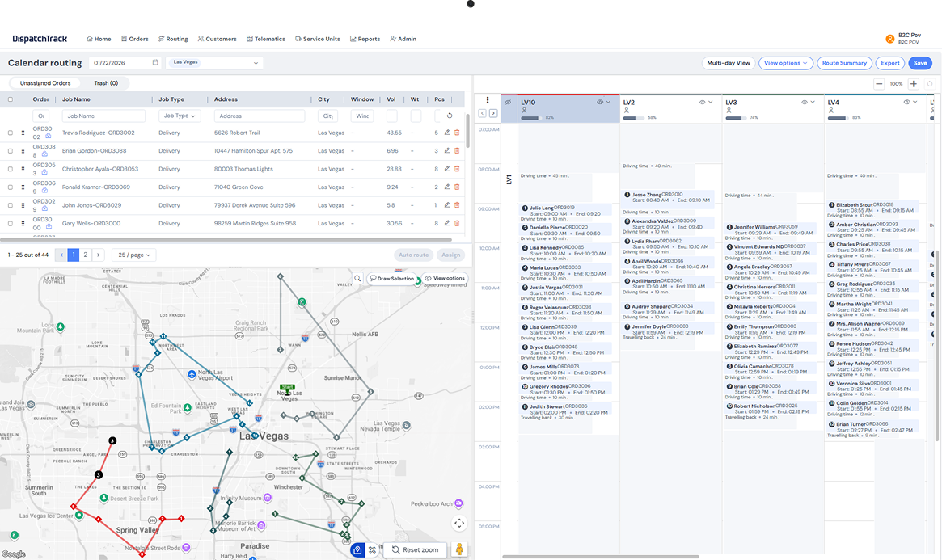Open the Service Units menu

[317, 39]
